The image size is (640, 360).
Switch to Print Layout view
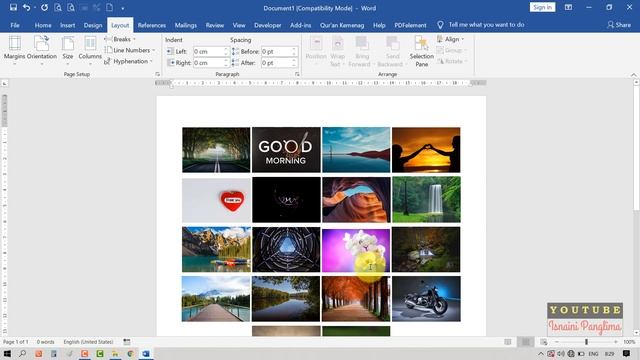coord(526,342)
